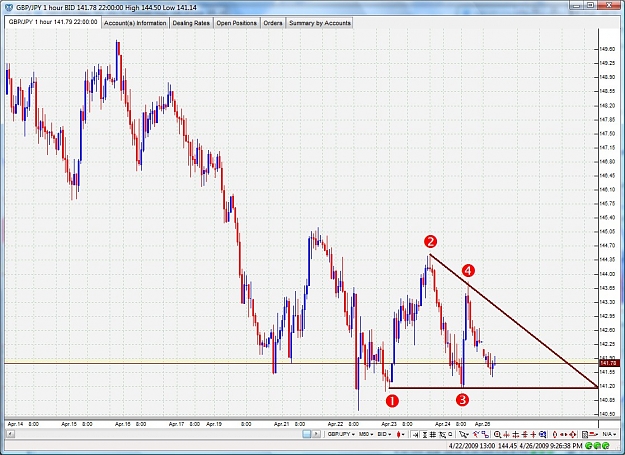Click the first red crosshair line tool
The width and height of the screenshot is (625, 455).
point(507,434)
